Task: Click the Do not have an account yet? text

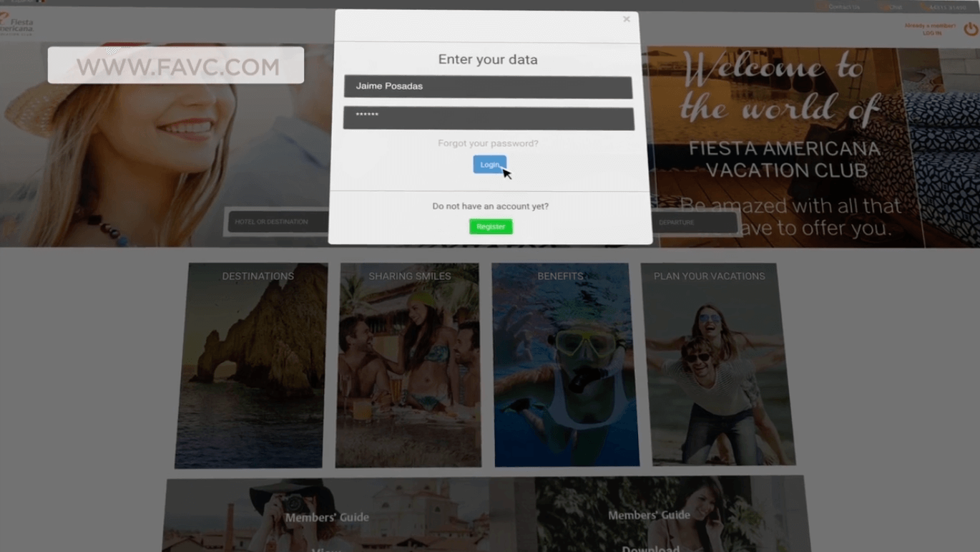Action: coord(491,206)
